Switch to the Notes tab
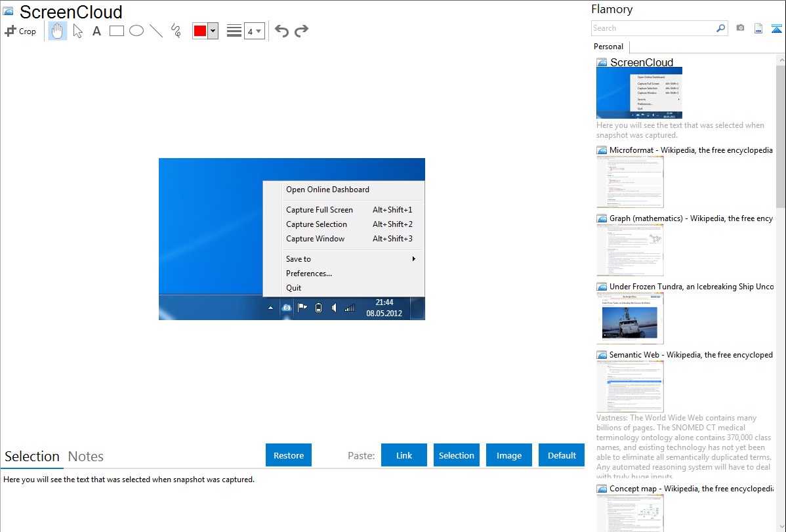The image size is (786, 532). 86,457
